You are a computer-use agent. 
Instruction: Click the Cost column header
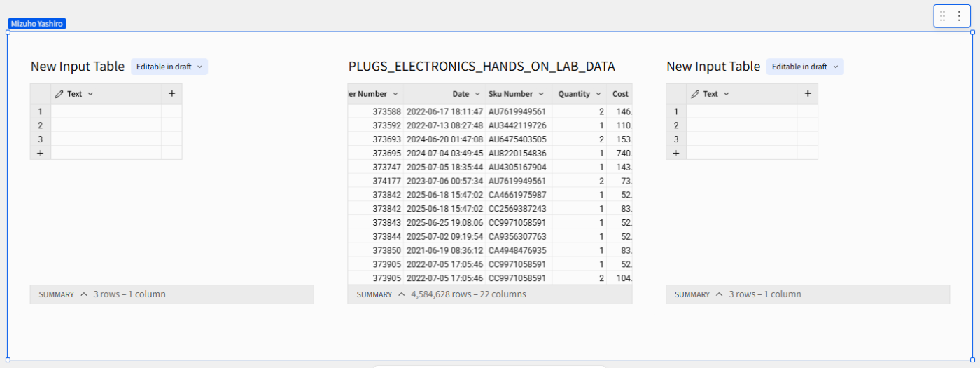pyautogui.click(x=620, y=94)
